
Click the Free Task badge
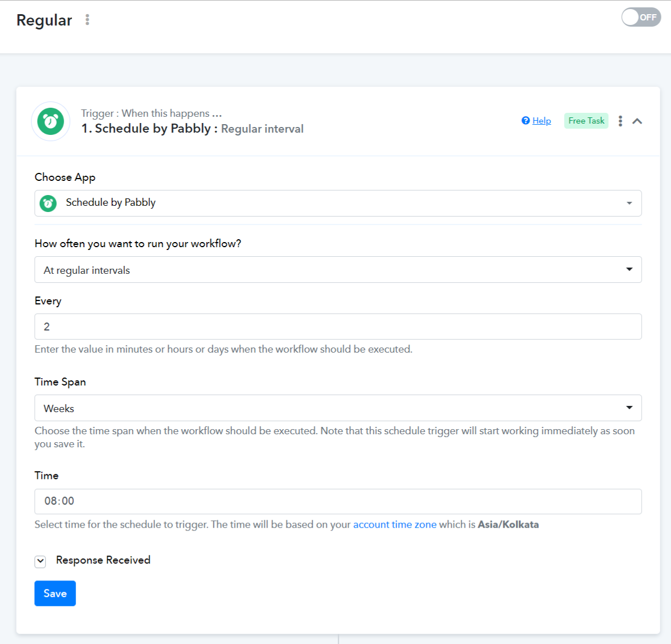tap(586, 121)
